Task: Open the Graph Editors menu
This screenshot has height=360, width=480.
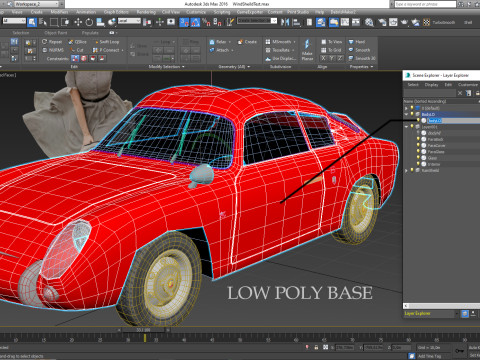Action: pyautogui.click(x=116, y=12)
